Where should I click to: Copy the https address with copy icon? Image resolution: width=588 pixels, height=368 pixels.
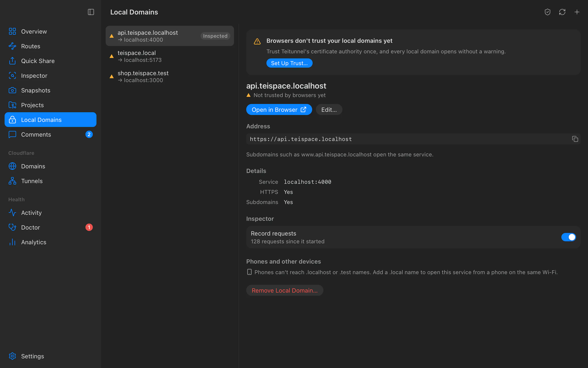pyautogui.click(x=575, y=139)
